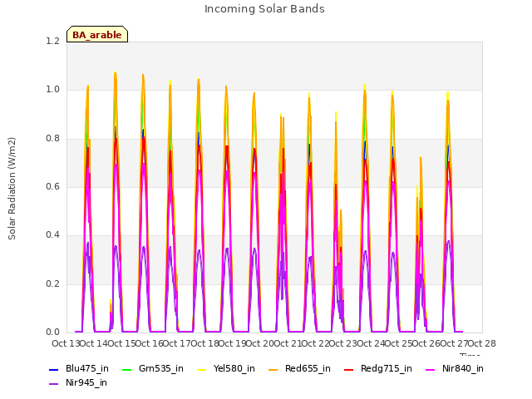Viewport: 532px width, 399px height.
Task: Click the Red655_in legend label
Action: [308, 368]
